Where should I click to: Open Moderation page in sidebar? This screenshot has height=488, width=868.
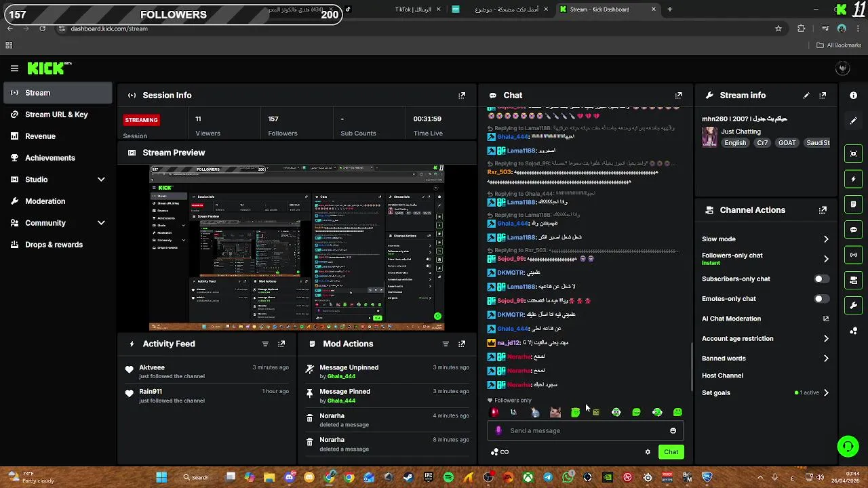click(x=57, y=201)
